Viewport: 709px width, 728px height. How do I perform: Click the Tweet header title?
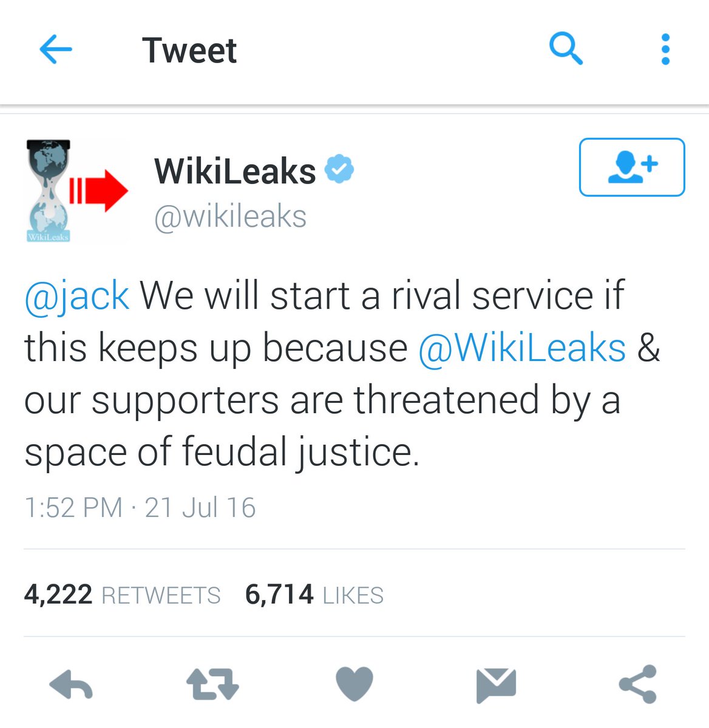pyautogui.click(x=189, y=50)
